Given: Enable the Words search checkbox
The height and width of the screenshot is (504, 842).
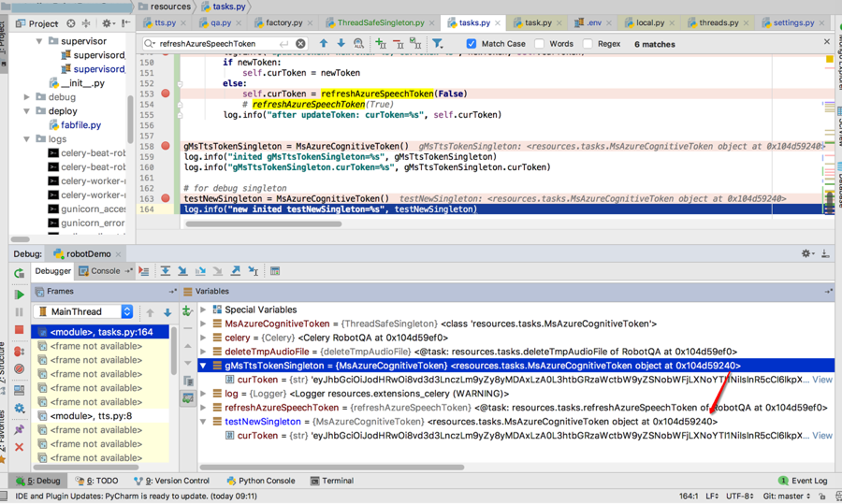Looking at the screenshot, I should click(x=540, y=43).
